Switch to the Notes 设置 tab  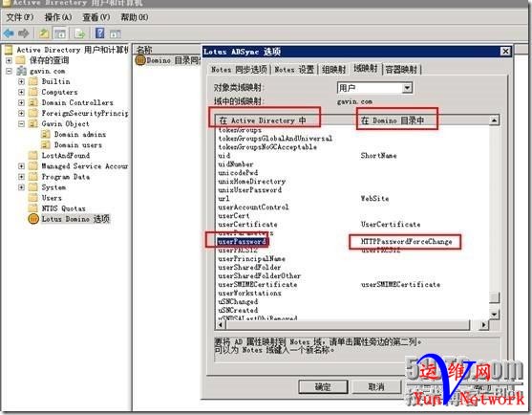(294, 69)
